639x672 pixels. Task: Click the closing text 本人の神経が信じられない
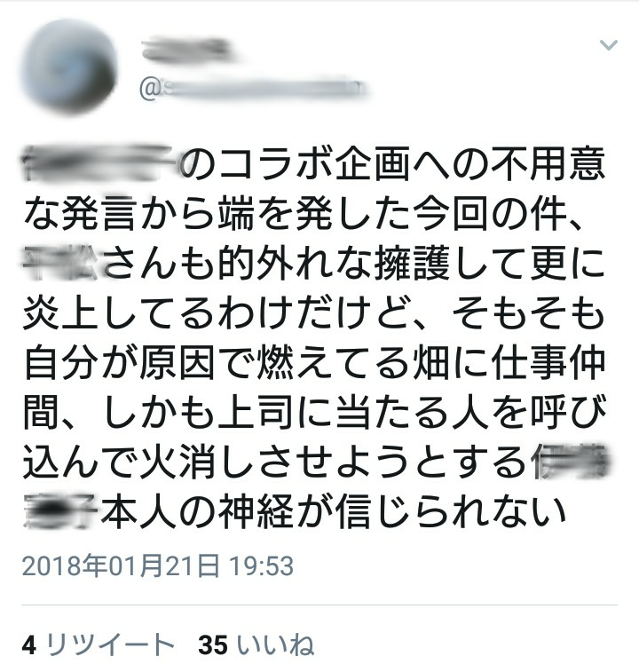point(334,511)
